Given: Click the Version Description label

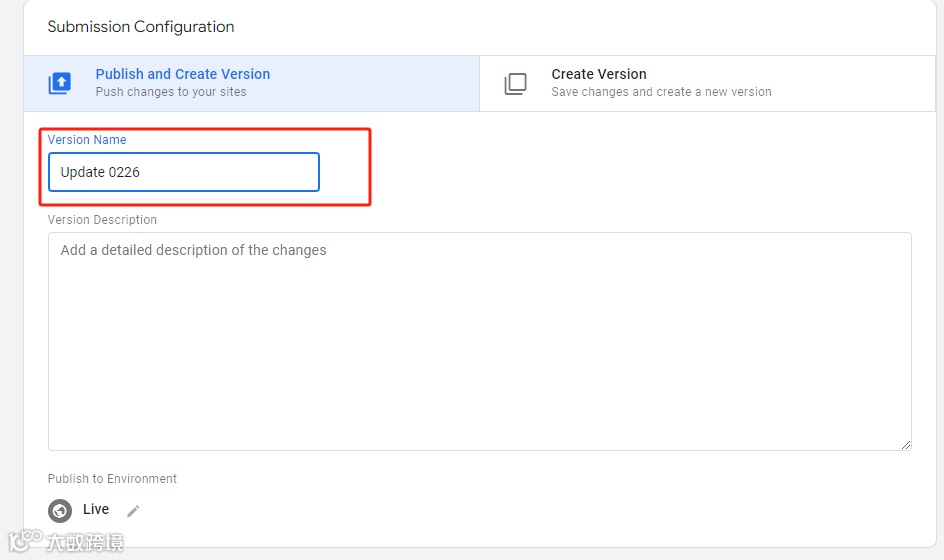Looking at the screenshot, I should point(102,220).
